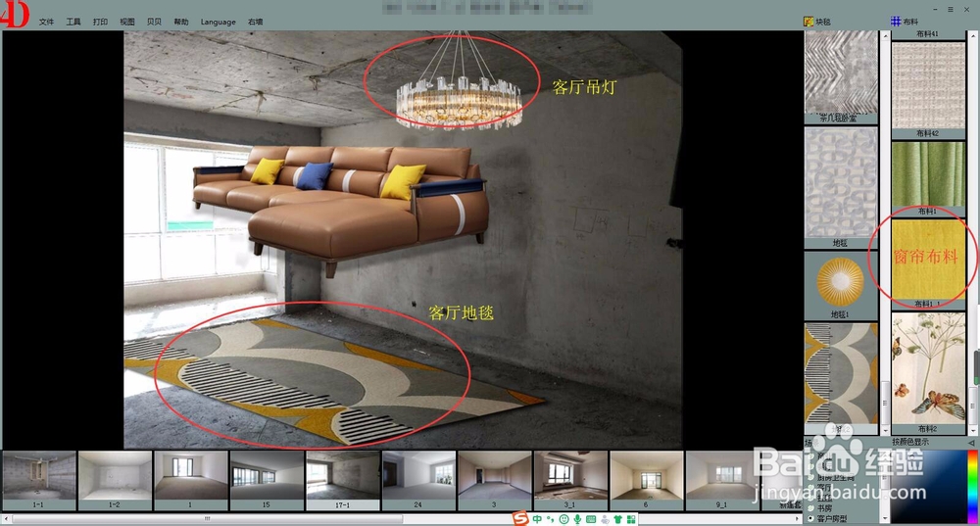Click the input method skin shirt icon

[618, 519]
